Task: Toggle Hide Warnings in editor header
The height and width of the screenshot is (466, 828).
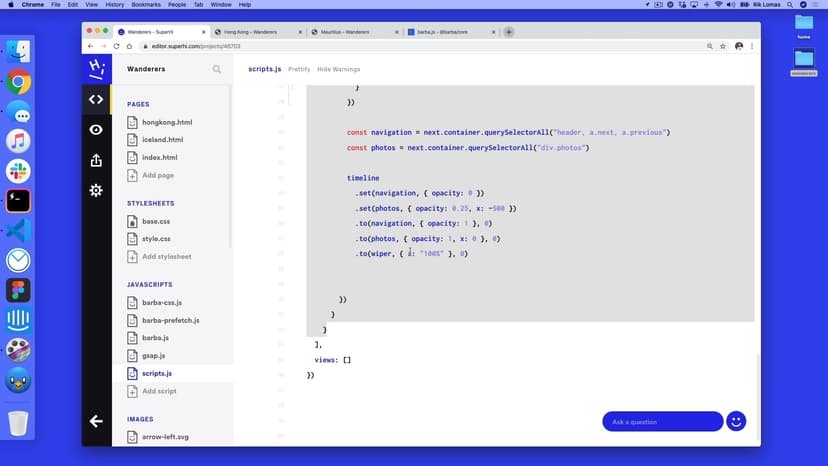Action: pyautogui.click(x=338, y=69)
